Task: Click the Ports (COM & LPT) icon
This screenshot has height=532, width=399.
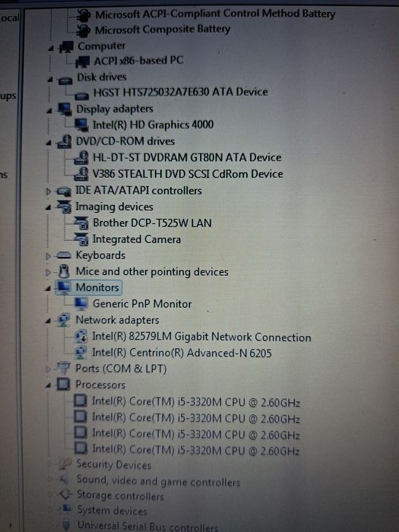Action: click(63, 368)
